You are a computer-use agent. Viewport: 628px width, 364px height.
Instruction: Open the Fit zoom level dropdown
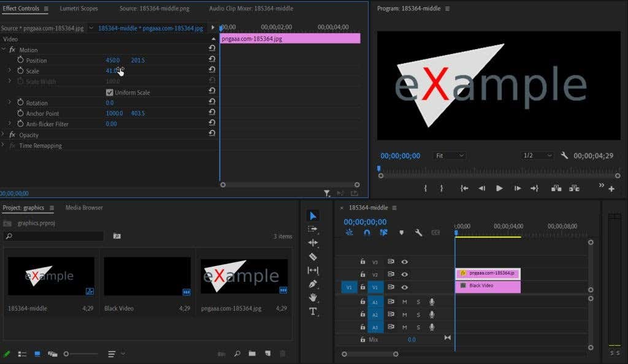[450, 156]
